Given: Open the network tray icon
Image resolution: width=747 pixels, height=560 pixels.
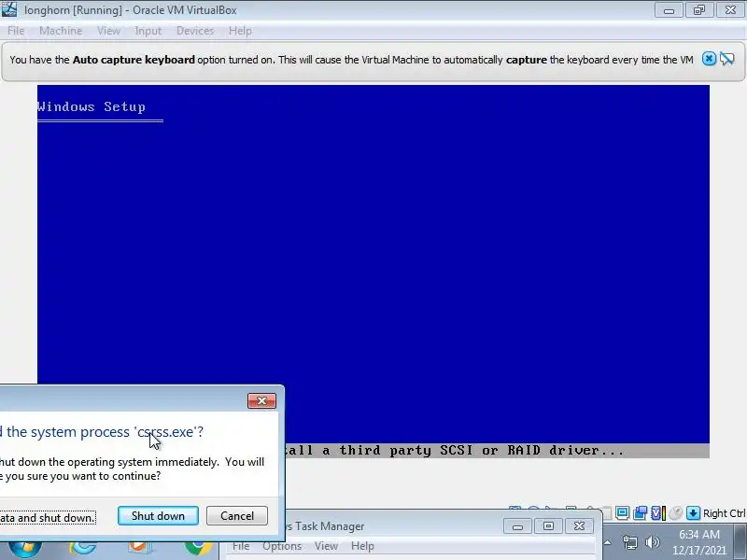Looking at the screenshot, I should tap(629, 542).
